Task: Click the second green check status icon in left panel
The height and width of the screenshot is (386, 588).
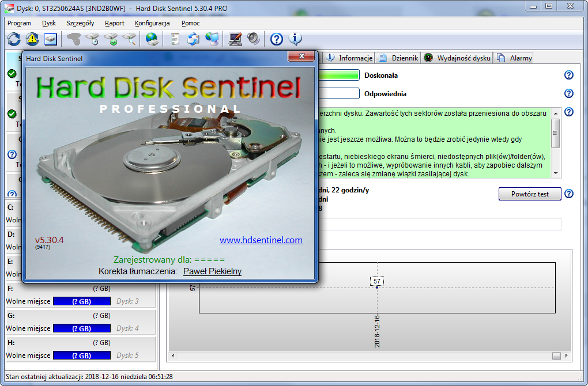Action: point(12,113)
